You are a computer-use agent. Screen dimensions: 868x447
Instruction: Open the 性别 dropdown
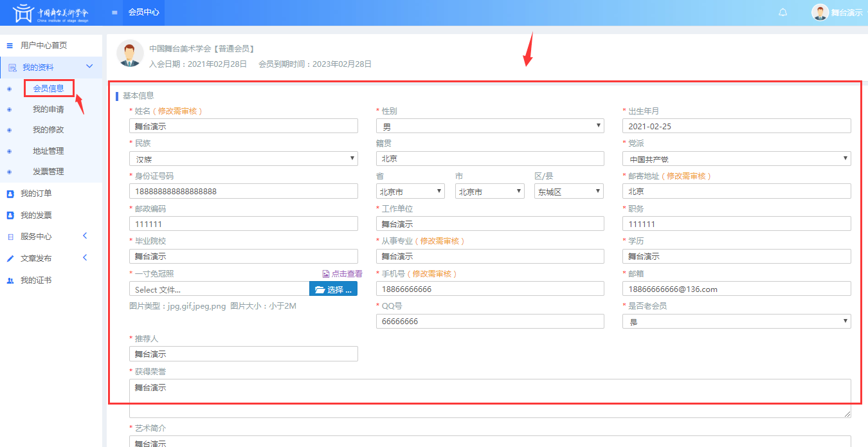point(490,126)
